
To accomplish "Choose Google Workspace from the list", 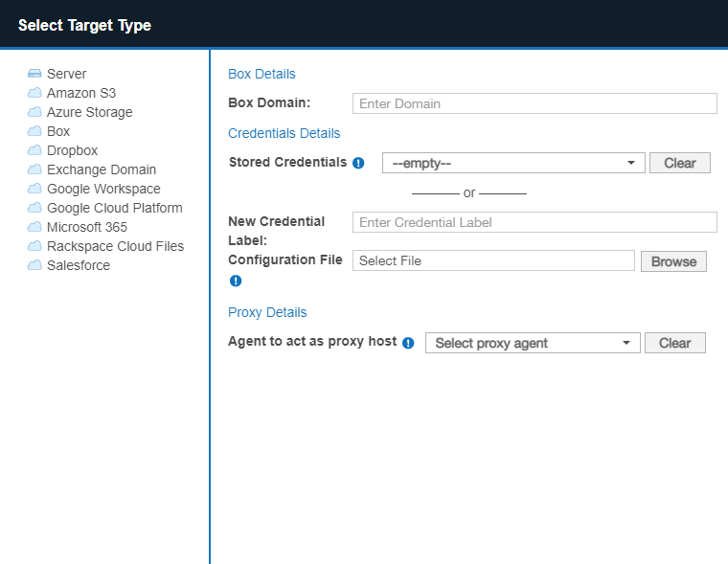I will [103, 189].
